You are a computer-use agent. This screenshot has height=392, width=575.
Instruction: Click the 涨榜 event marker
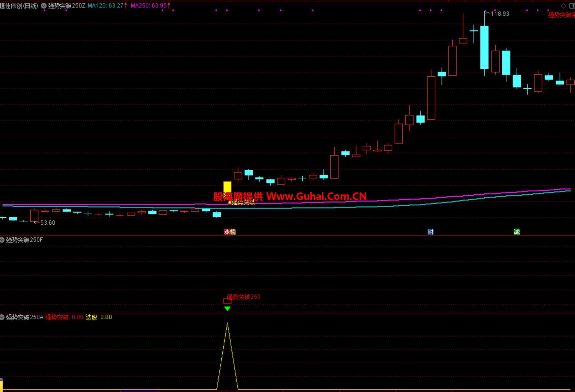point(230,232)
